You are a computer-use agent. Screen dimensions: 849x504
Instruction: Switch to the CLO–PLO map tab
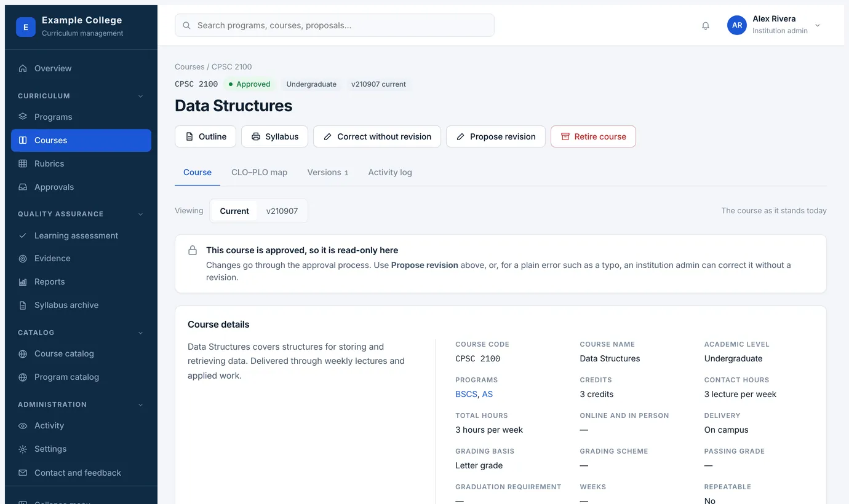[x=259, y=172]
